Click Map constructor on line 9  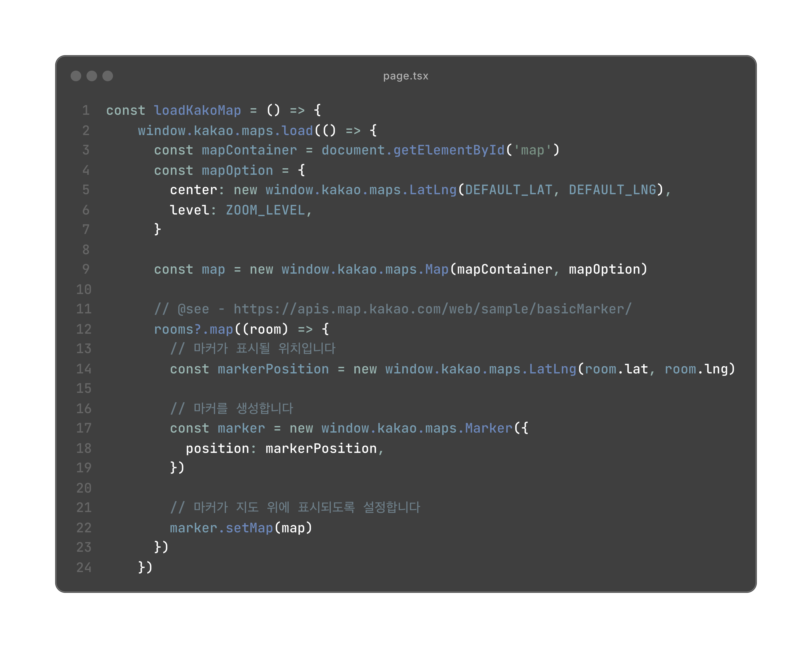pyautogui.click(x=436, y=269)
